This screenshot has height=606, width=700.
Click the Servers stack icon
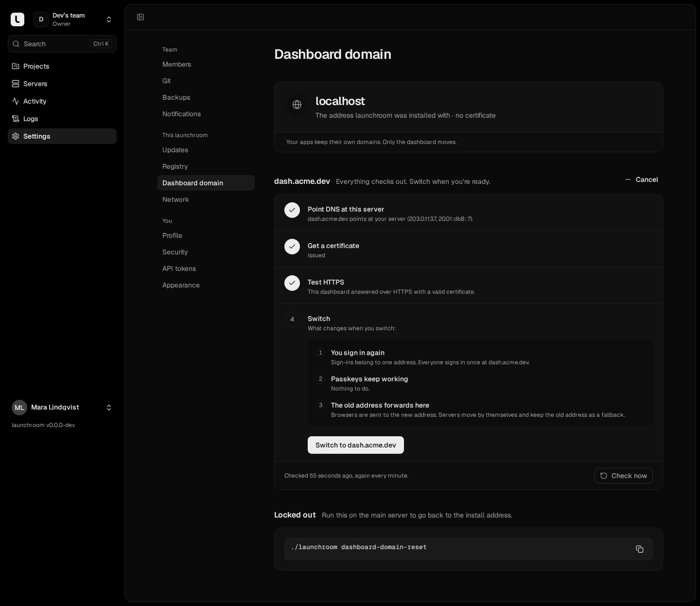(16, 84)
